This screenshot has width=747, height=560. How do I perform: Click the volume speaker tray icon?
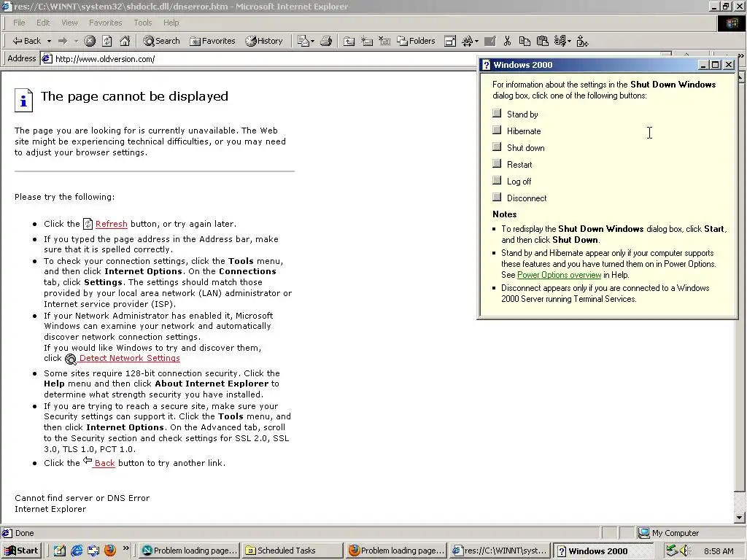click(x=685, y=551)
